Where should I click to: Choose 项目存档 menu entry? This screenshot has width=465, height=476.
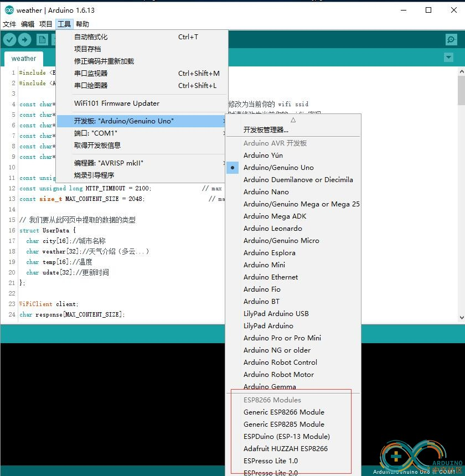pos(142,49)
